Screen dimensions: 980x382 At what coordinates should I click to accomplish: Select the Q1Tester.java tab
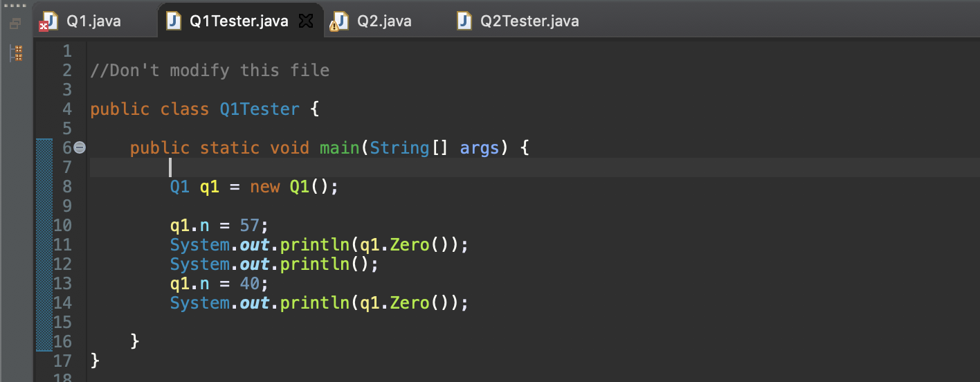point(239,21)
